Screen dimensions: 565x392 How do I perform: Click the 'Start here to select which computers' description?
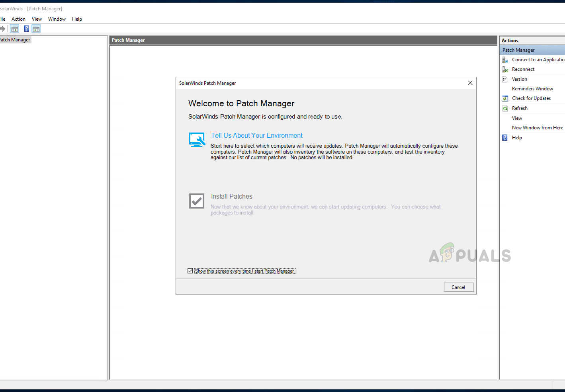pos(334,152)
